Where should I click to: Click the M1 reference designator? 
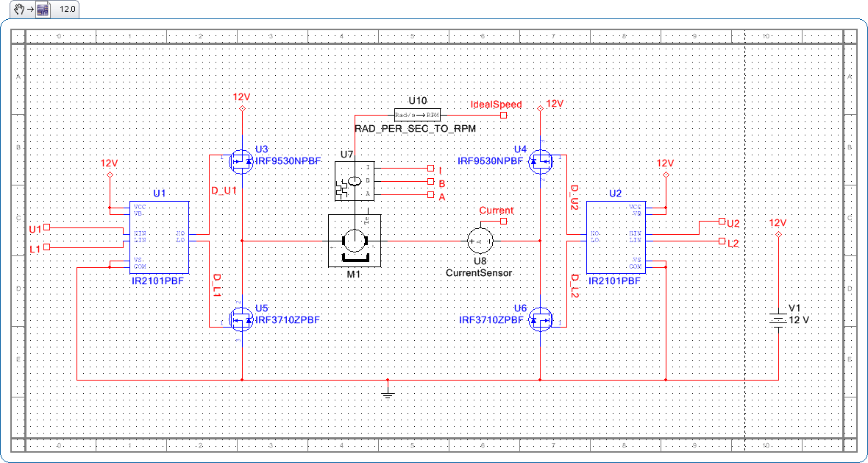tap(355, 275)
